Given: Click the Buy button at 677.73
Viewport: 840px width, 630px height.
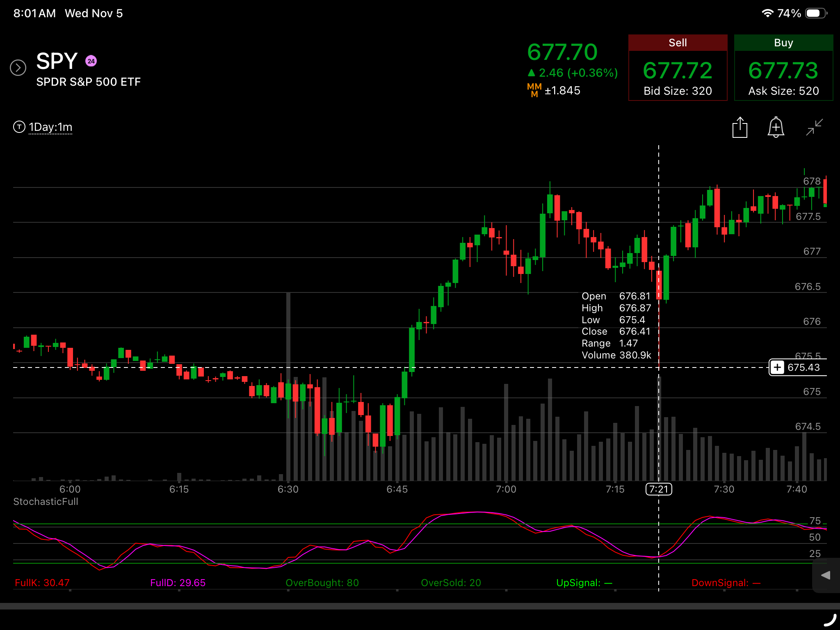Looking at the screenshot, I should [783, 68].
